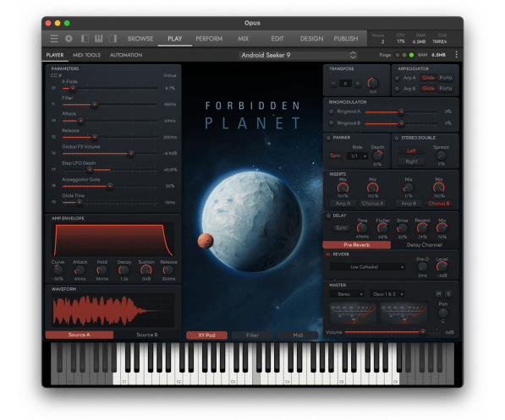Adjust the Delay Flutter knob
Image resolution: width=505 pixels, height=420 pixels.
(382, 228)
